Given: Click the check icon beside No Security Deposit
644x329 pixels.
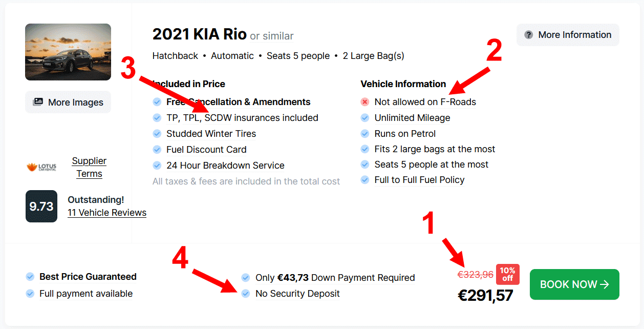Looking at the screenshot, I should point(246,294).
